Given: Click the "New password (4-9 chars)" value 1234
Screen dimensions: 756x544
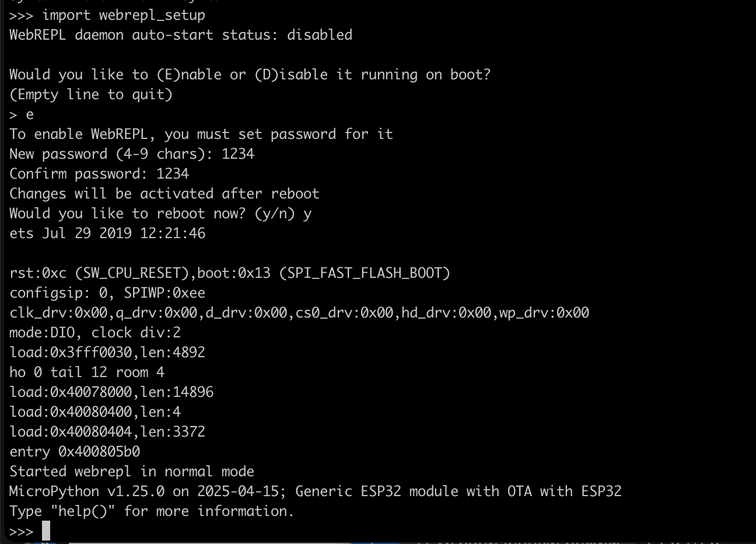Looking at the screenshot, I should [238, 154].
